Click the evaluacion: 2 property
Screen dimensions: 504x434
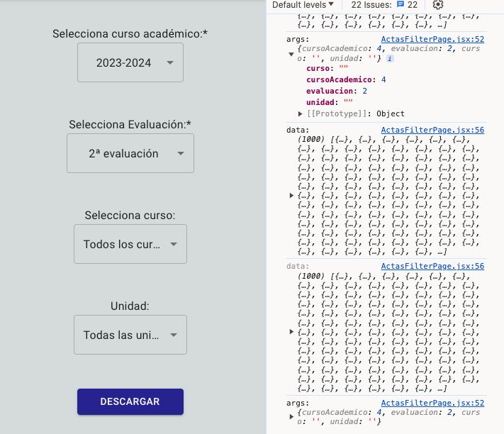(x=337, y=91)
